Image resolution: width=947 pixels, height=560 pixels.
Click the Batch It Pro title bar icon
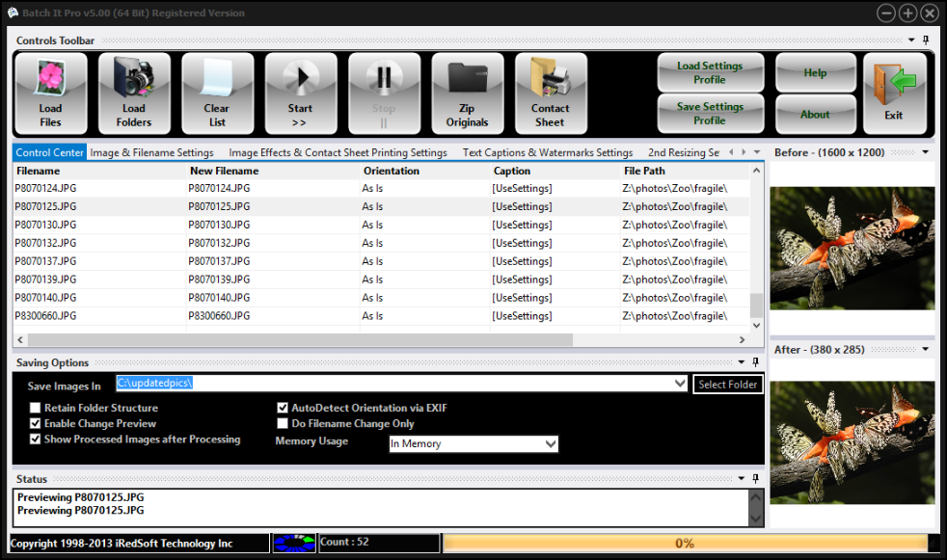click(x=13, y=13)
